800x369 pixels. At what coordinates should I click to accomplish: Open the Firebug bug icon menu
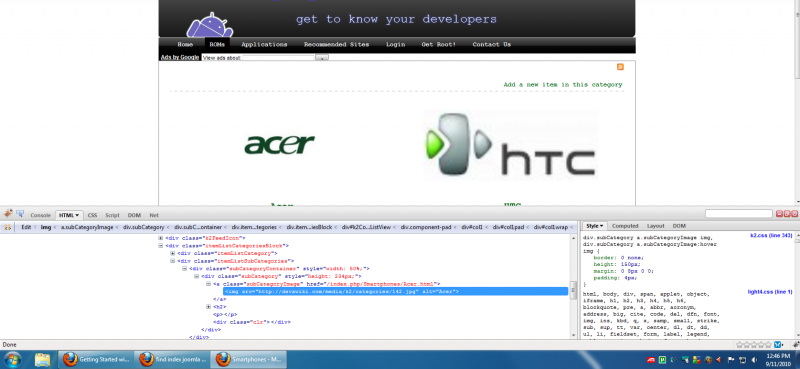tap(9, 213)
